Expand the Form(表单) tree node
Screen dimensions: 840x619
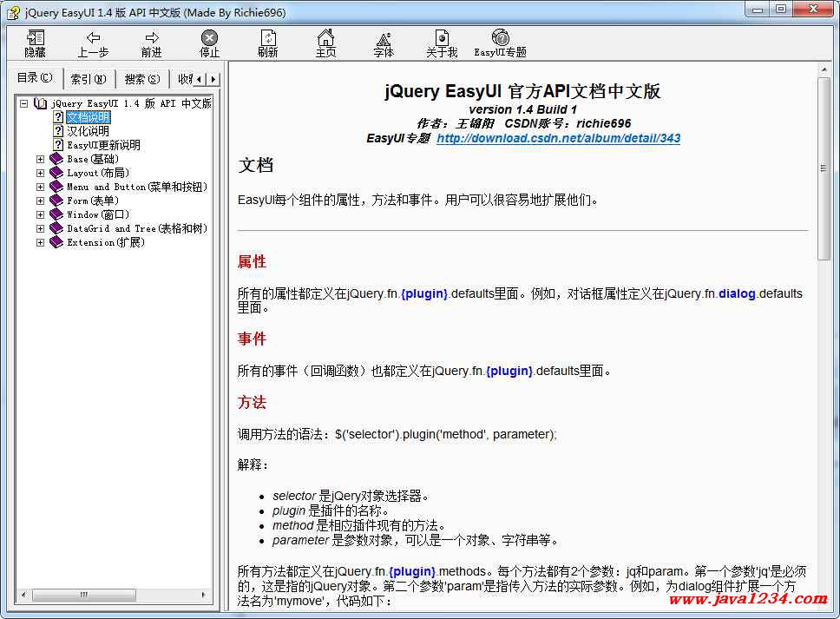click(x=40, y=201)
